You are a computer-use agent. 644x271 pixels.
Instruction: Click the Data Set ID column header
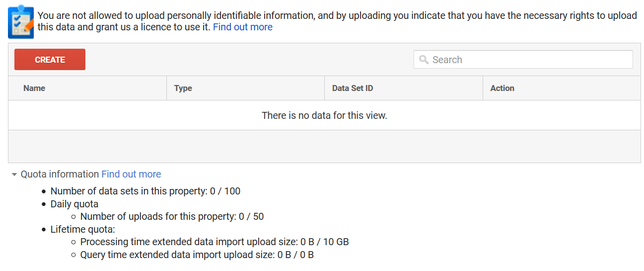pyautogui.click(x=353, y=88)
